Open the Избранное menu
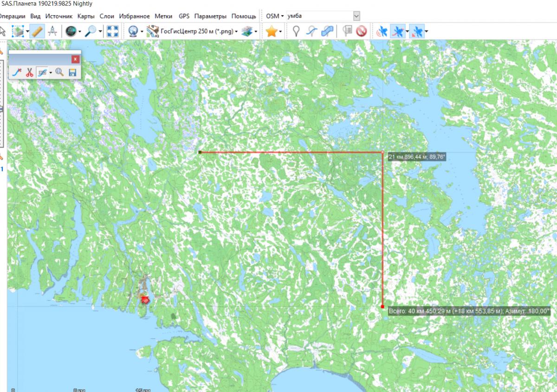The image size is (557, 392). [x=135, y=16]
